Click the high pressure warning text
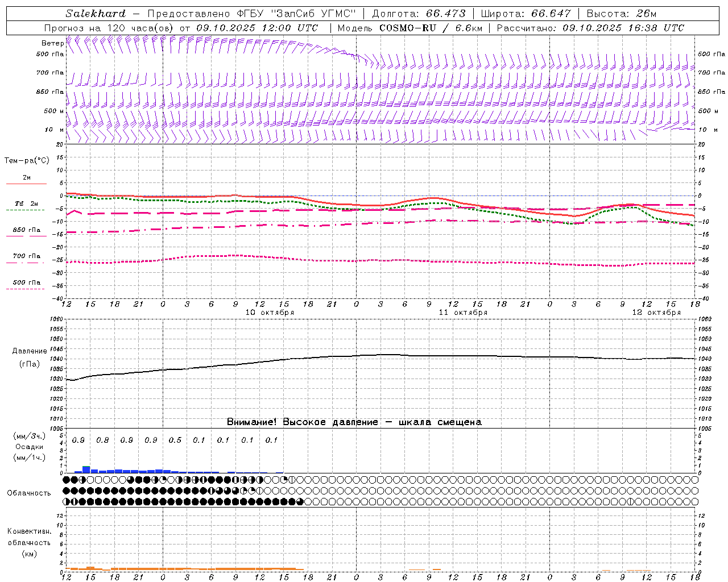The height and width of the screenshot is (582, 728). tap(354, 422)
